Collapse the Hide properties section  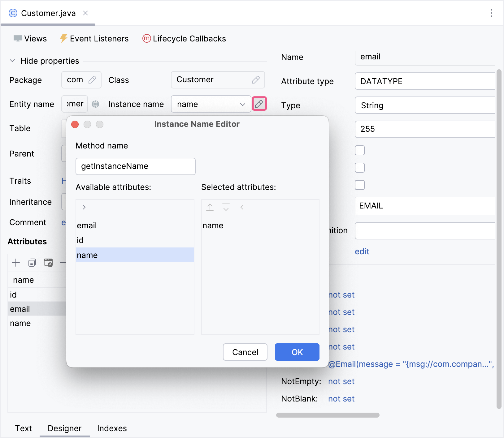pos(12,61)
